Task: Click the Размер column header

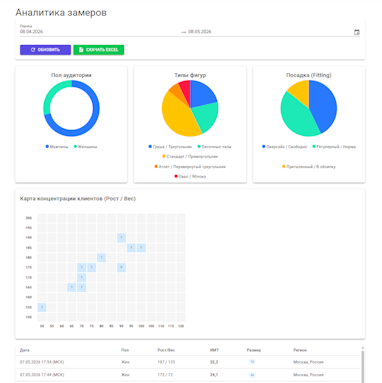Action: 254,350
